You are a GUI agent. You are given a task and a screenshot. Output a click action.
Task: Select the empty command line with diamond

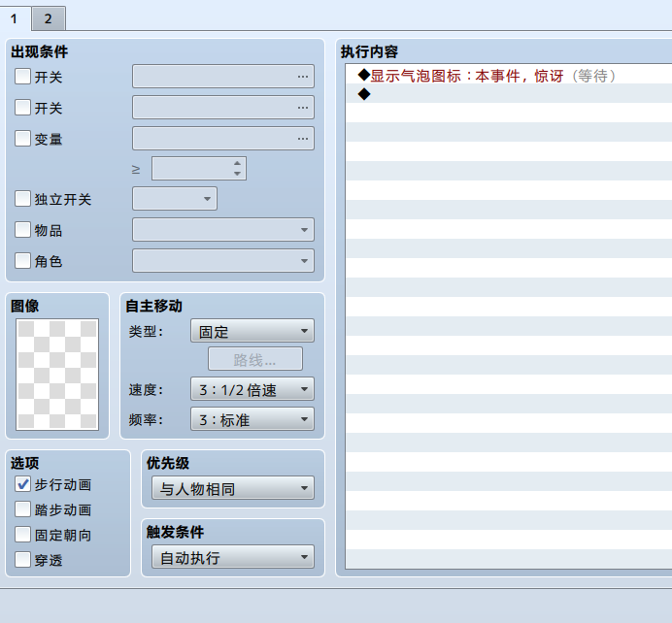pos(509,94)
